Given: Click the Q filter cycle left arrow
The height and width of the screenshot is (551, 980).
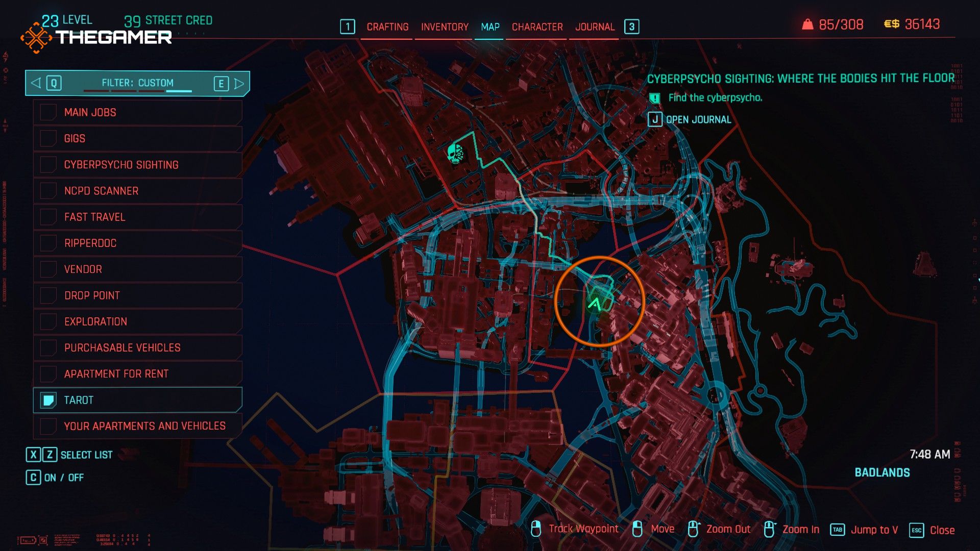Looking at the screenshot, I should [x=36, y=83].
